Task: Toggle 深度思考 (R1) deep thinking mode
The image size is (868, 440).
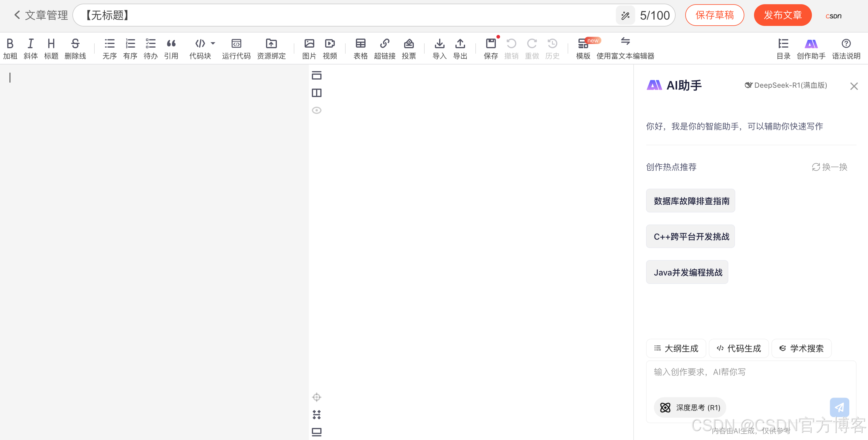Action: [x=690, y=408]
